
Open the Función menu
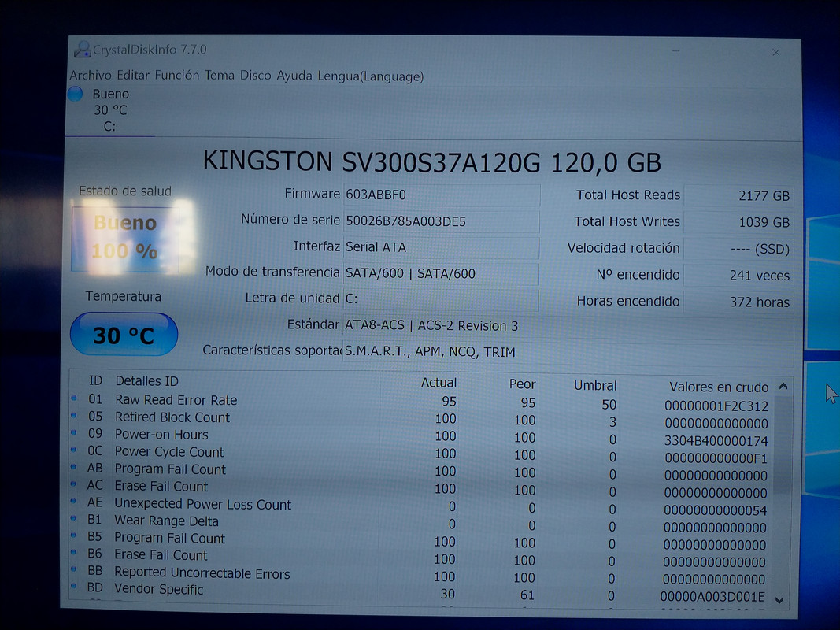pos(177,75)
